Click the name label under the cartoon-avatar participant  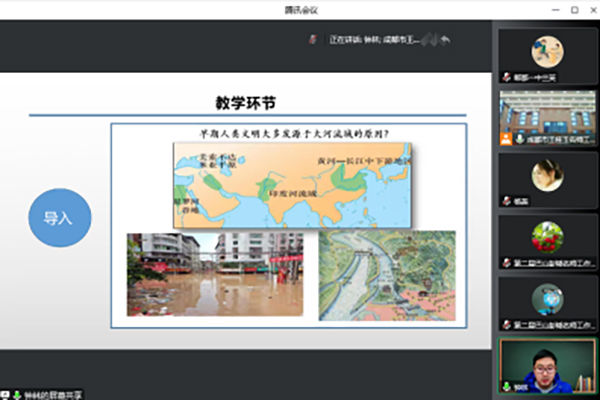click(x=535, y=78)
